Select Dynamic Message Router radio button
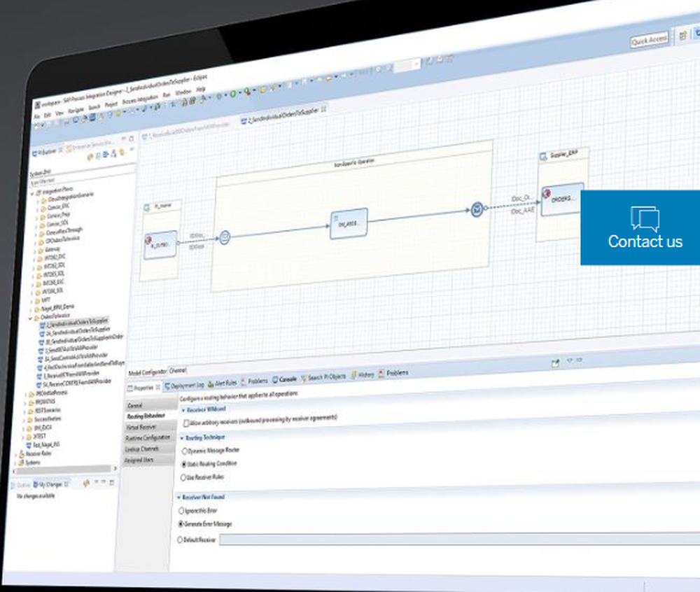The height and width of the screenshot is (592, 700). pyautogui.click(x=184, y=451)
